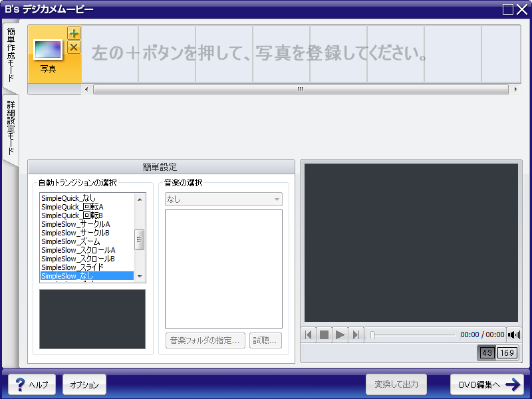Play the preview movie
Viewport: 532px width, 399px height.
340,335
